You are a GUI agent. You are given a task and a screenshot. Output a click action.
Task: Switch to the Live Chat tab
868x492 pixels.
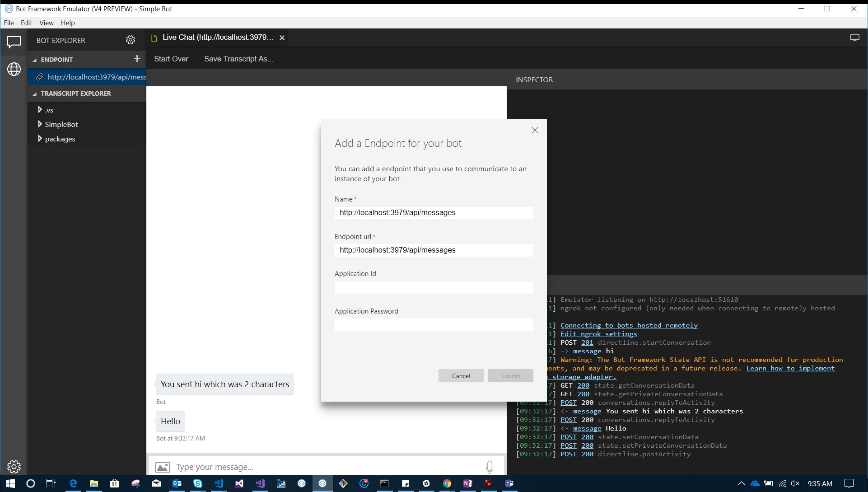point(212,37)
